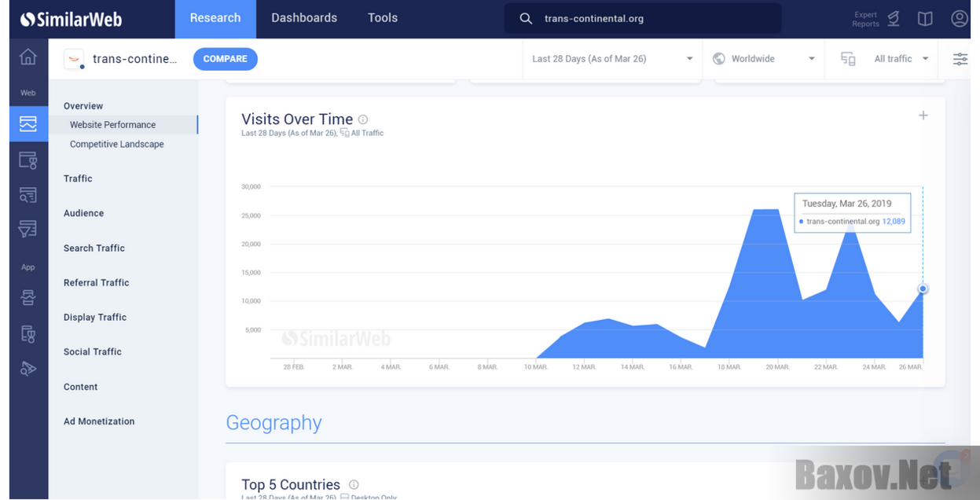
Task: Click info icon beside Visits Over Time
Action: 363,119
